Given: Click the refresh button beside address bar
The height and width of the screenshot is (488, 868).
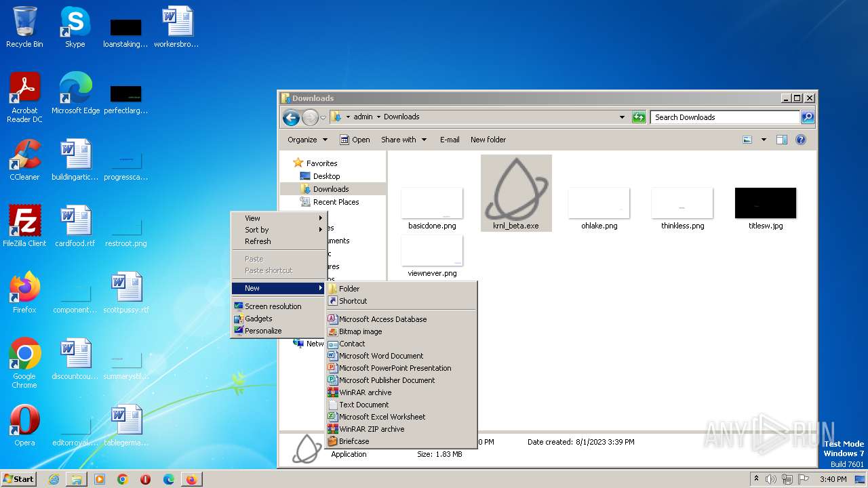Looking at the screenshot, I should click(x=639, y=117).
